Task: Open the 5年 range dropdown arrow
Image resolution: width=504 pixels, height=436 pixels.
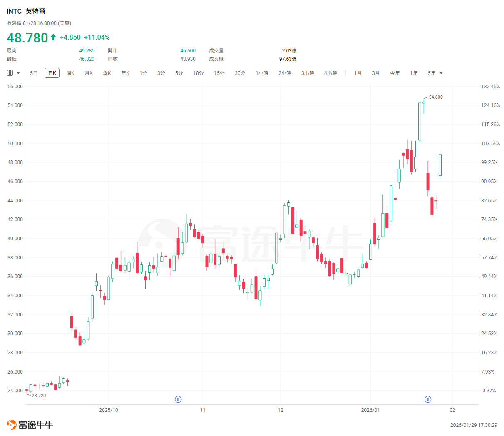Action: (x=441, y=73)
